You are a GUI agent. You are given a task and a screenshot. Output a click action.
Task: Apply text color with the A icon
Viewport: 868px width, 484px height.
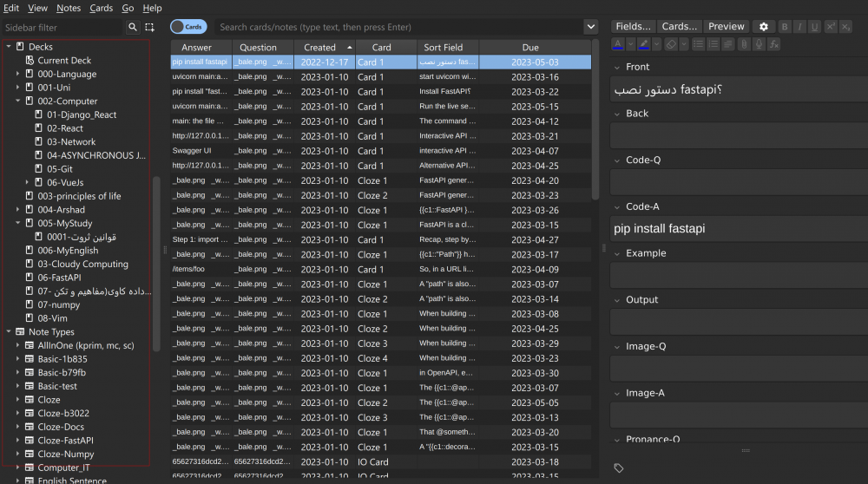(x=618, y=43)
